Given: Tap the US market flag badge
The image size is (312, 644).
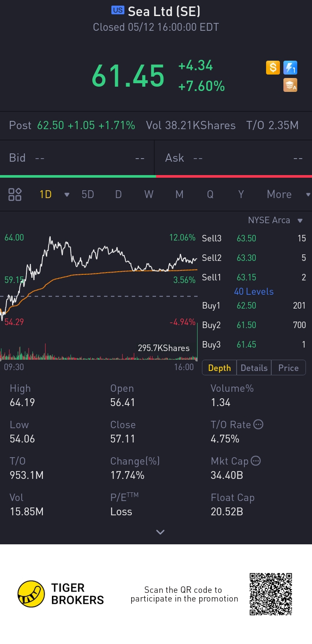Looking at the screenshot, I should point(118,10).
